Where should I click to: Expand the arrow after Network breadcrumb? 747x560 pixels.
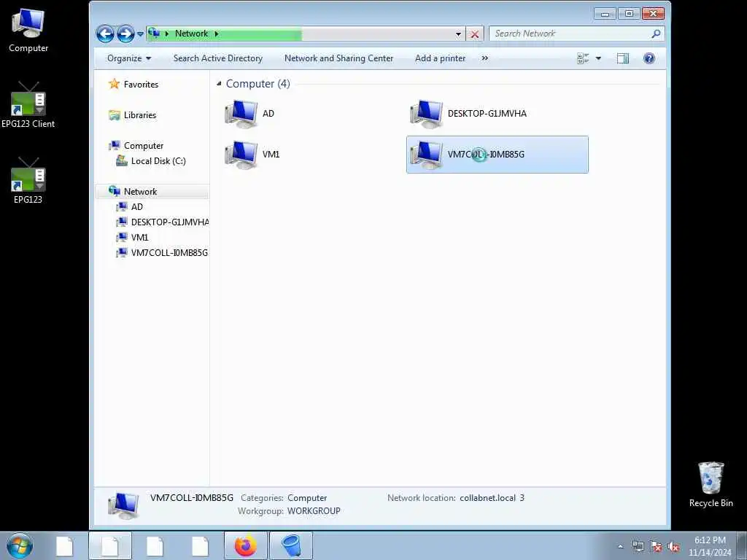[216, 34]
